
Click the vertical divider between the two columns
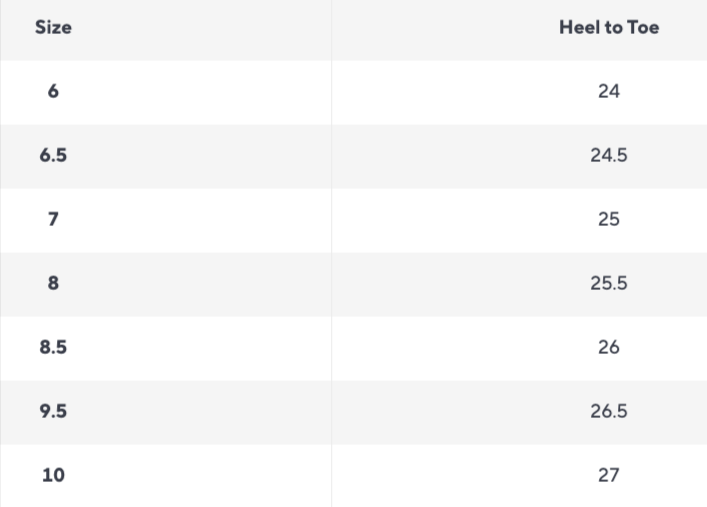(331, 250)
